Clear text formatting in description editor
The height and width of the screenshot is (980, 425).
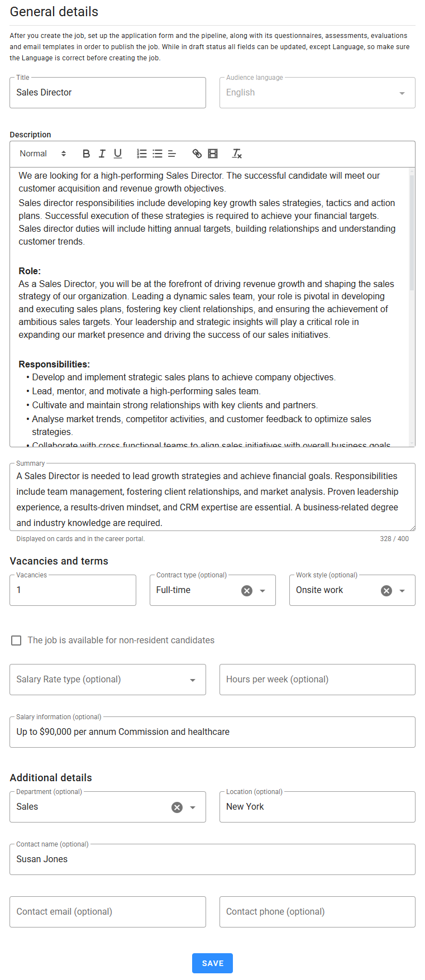coord(237,154)
